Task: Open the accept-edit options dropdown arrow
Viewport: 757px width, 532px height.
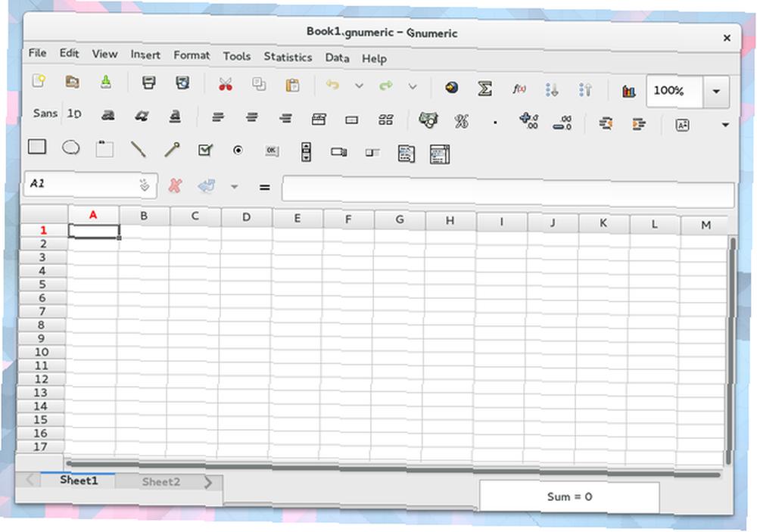Action: [234, 186]
